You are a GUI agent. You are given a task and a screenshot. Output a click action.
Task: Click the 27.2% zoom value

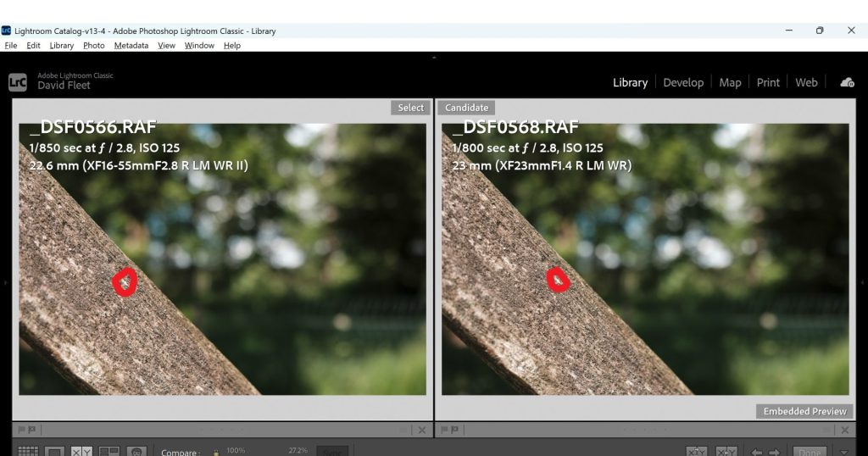coord(298,450)
